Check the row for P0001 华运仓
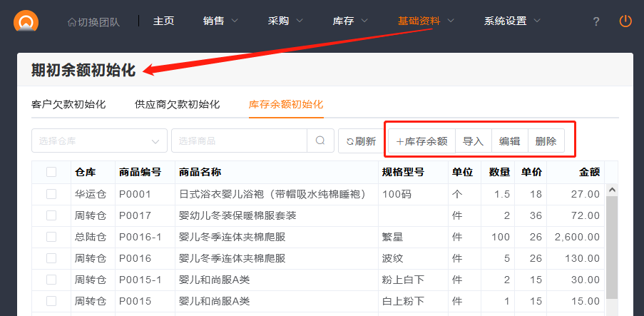Image resolution: width=644 pixels, height=316 pixels. (51, 194)
